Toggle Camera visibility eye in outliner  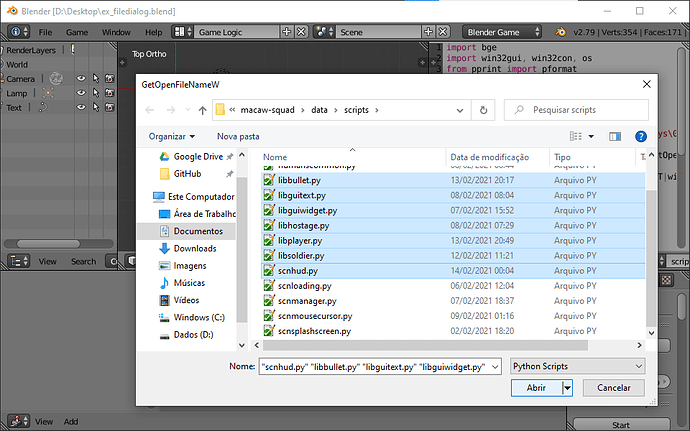pos(81,78)
